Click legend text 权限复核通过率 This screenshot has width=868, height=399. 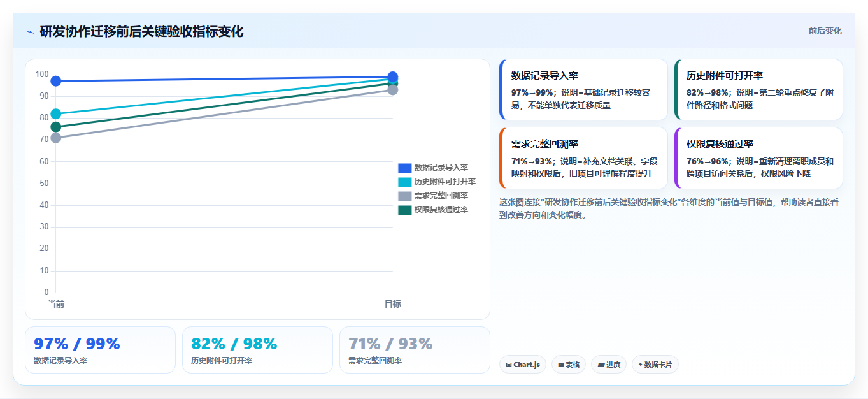[x=441, y=210]
